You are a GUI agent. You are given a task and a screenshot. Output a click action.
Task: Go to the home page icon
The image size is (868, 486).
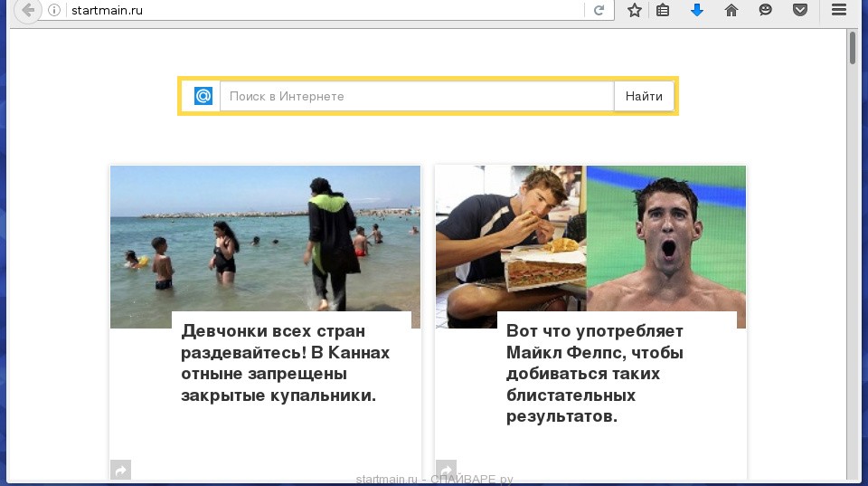(x=731, y=10)
